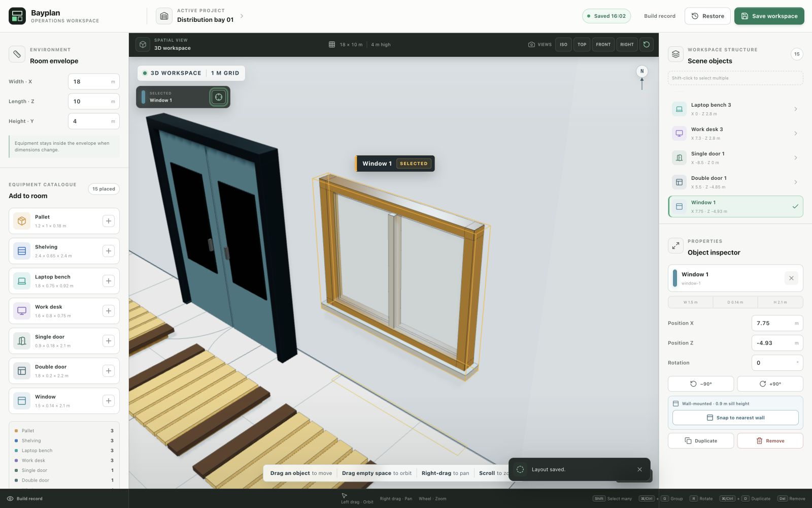Click the 3D workspace cube icon
Viewport: 812px width, 508px height.
(x=143, y=45)
